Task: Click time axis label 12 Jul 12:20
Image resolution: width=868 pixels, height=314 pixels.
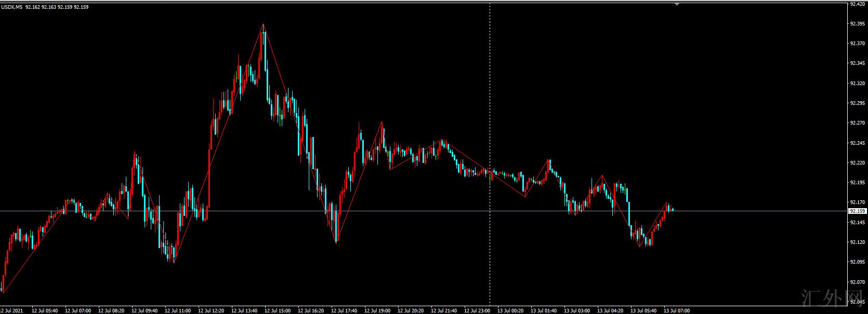Action: coord(211,310)
